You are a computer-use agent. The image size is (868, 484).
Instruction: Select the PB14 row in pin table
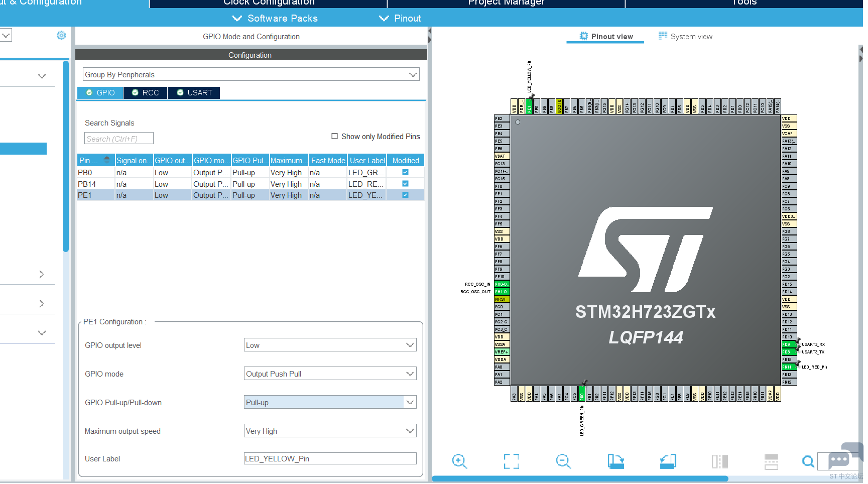click(251, 184)
